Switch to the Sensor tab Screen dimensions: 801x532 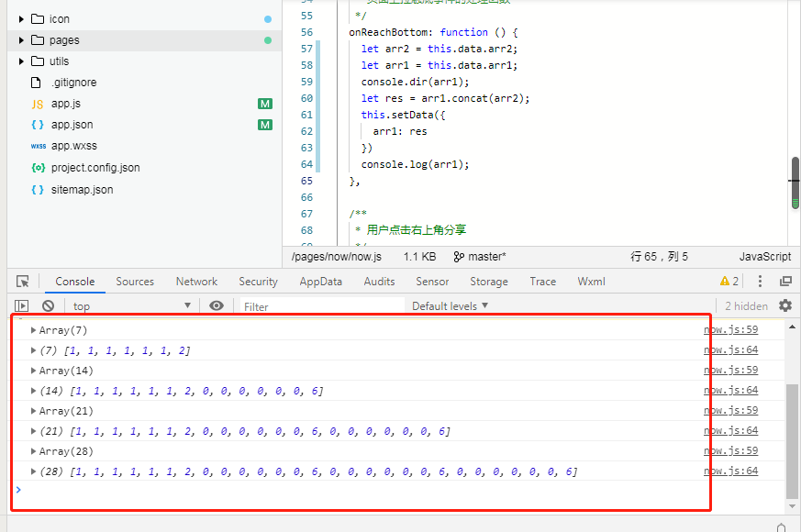(x=432, y=282)
